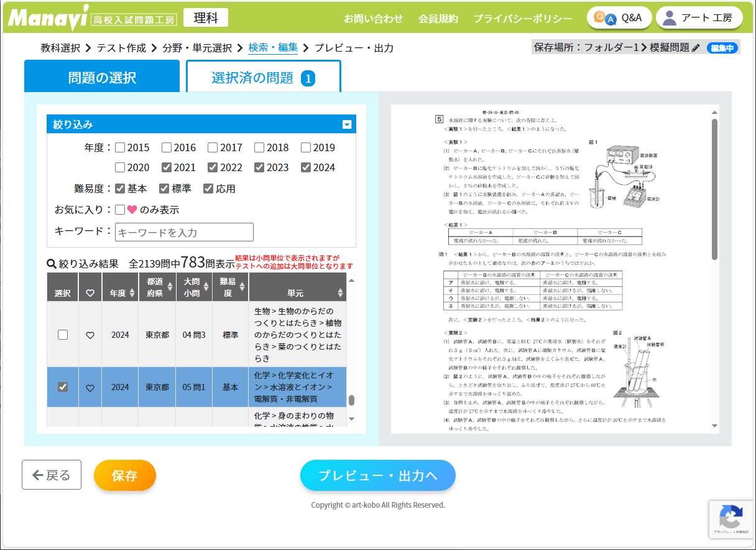Select the checkbox on the 04問3 row
This screenshot has height=550, width=756.
(x=62, y=334)
